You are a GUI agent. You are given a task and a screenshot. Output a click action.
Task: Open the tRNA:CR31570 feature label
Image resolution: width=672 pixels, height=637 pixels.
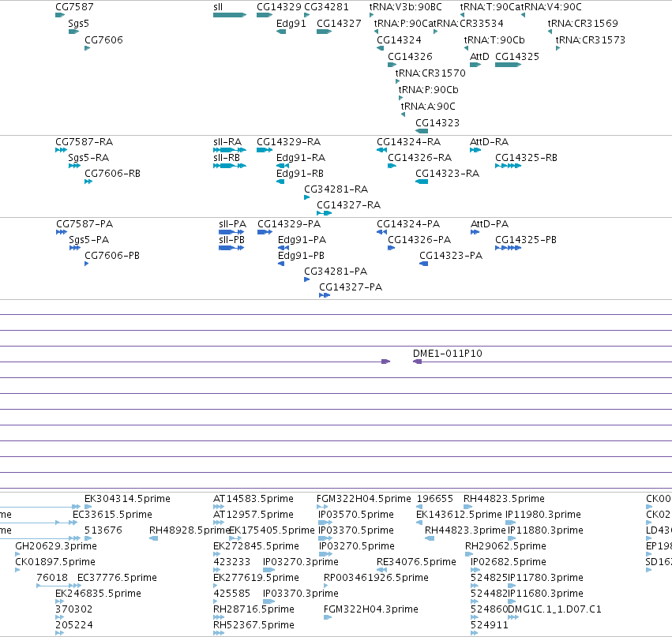point(430,73)
